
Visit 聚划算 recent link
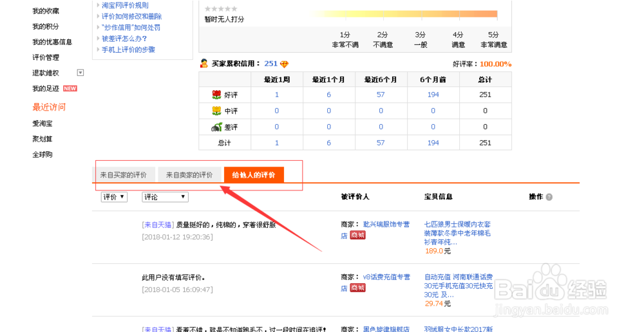[43, 139]
